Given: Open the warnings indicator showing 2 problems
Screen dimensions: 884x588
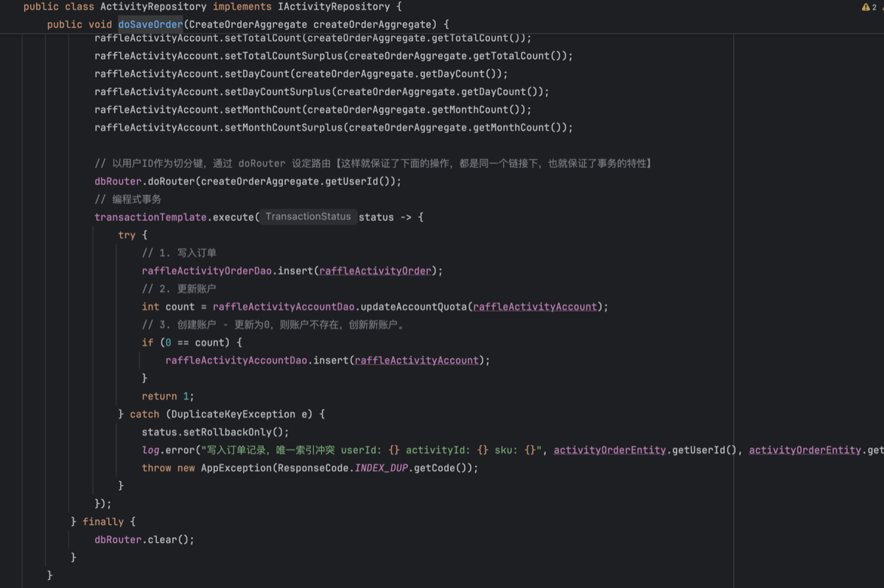Looking at the screenshot, I should click(x=869, y=7).
